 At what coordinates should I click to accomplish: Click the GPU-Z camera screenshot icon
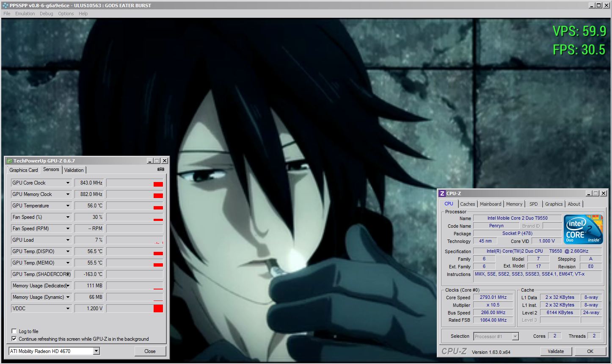161,169
